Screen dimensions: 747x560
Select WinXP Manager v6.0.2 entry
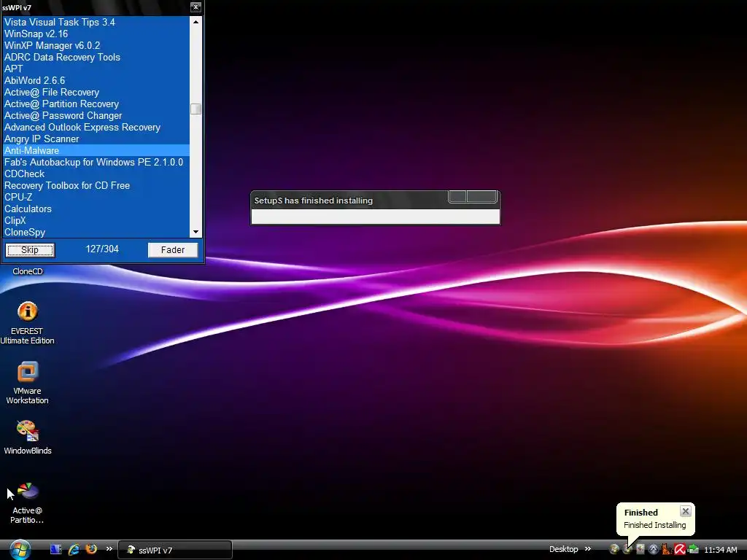tap(96, 45)
